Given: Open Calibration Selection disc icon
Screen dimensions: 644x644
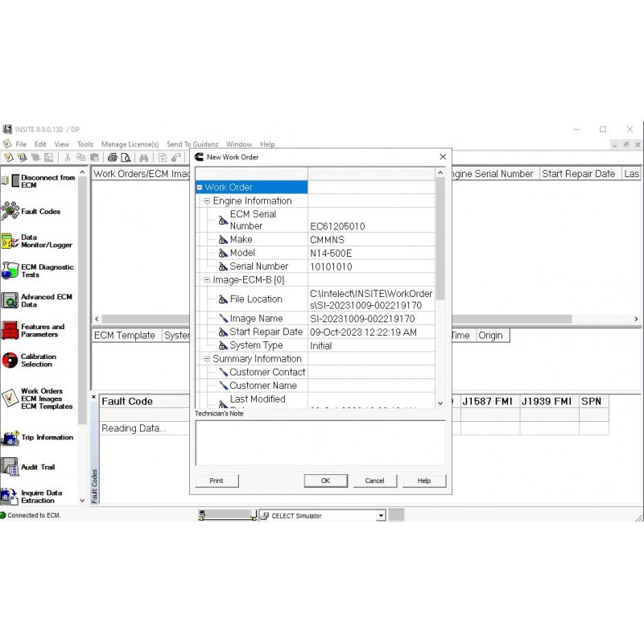Looking at the screenshot, I should (10, 360).
